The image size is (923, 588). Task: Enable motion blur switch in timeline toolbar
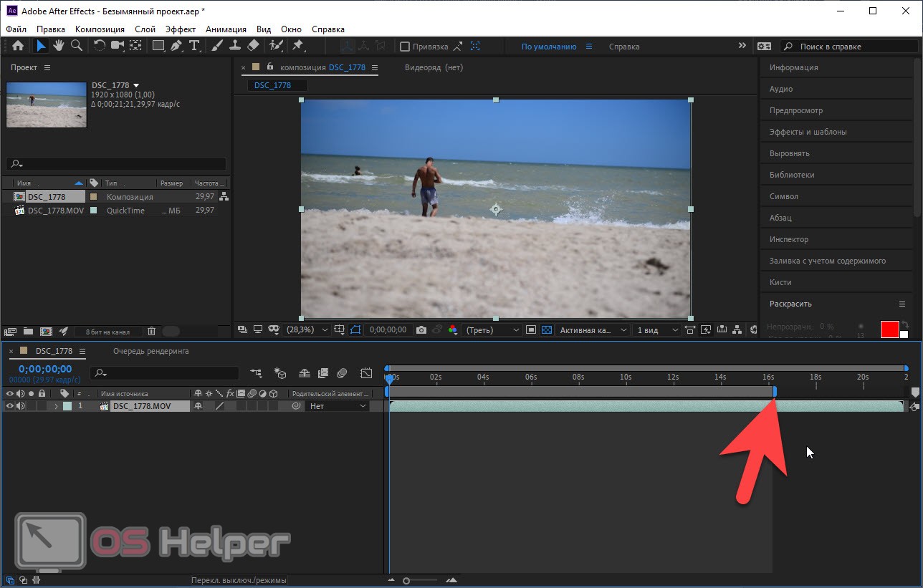pyautogui.click(x=342, y=373)
